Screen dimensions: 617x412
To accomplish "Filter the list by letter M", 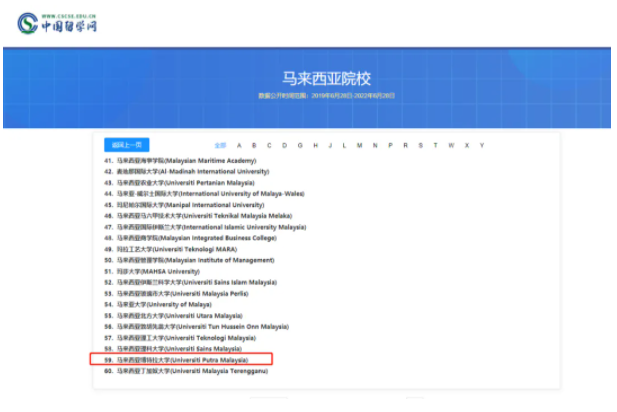I will 360,145.
